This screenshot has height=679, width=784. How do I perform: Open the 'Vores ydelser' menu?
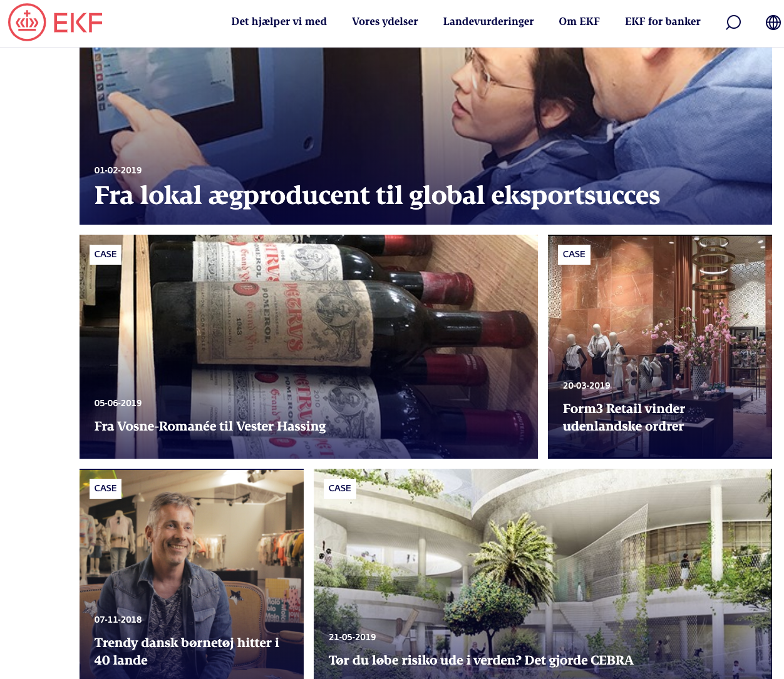click(x=384, y=22)
